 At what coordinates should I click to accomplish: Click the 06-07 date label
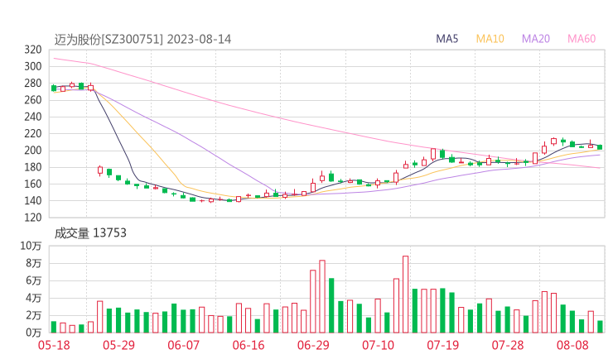(184, 345)
